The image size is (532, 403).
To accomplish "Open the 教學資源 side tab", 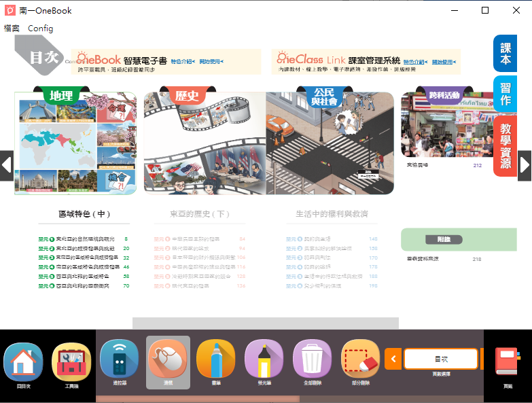I will click(506, 146).
